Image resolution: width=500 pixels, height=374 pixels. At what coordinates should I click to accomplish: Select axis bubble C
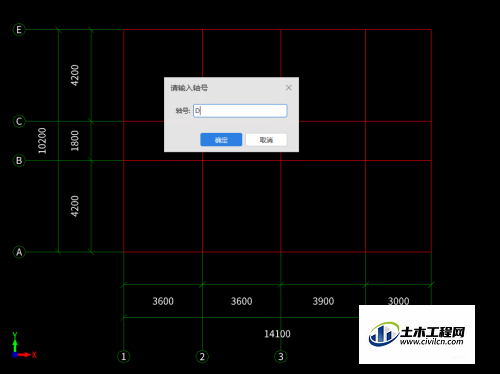pos(19,121)
